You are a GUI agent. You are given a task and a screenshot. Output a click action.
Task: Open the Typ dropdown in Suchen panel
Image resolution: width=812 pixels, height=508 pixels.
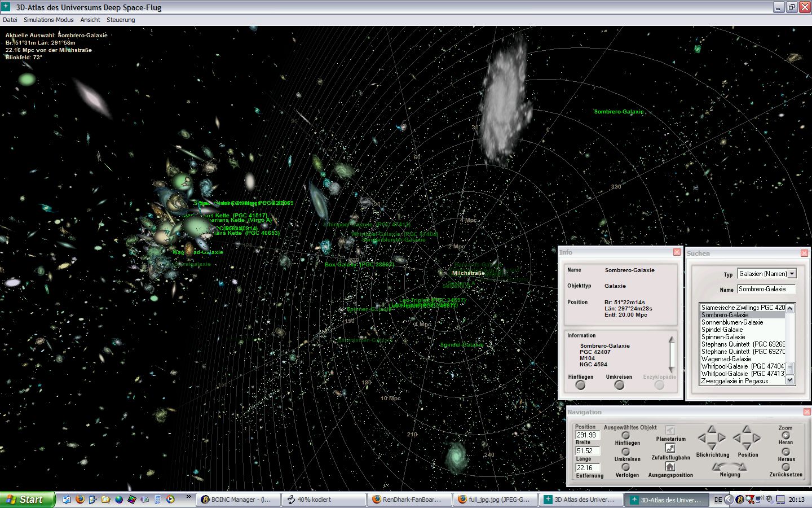tap(792, 274)
